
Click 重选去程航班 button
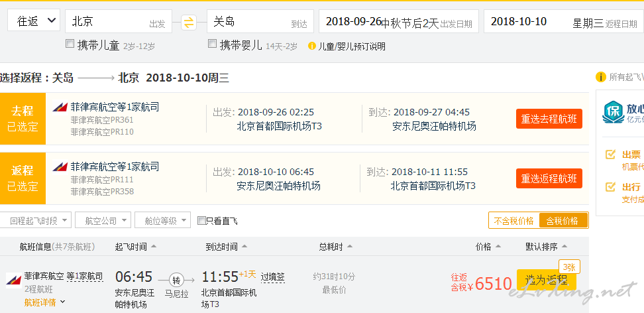pos(549,119)
